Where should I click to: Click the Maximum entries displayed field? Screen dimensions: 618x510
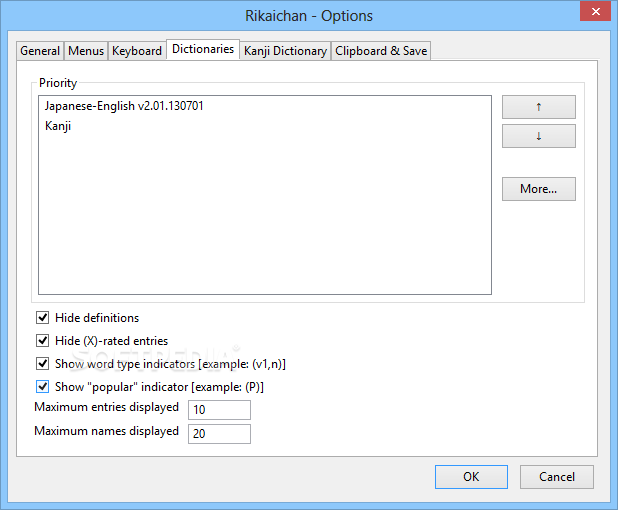[219, 410]
